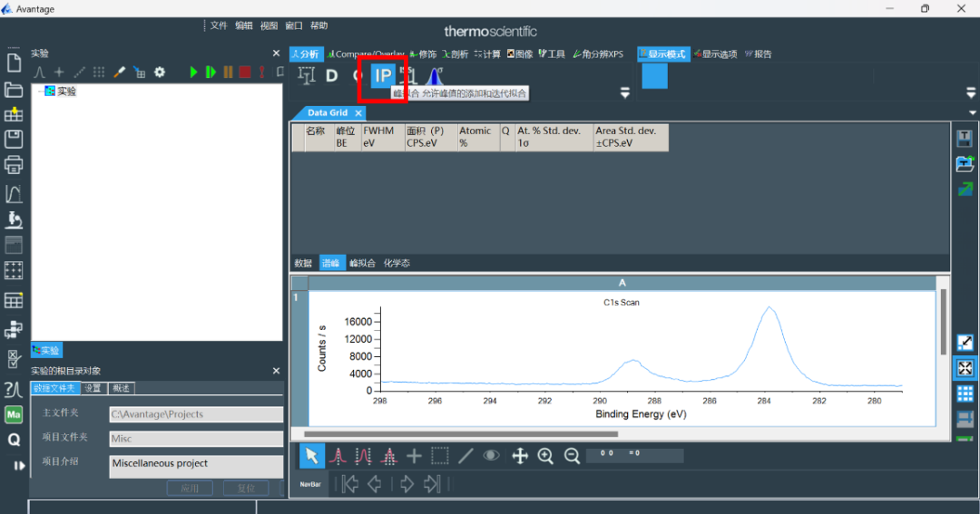Select the two-line peak range tool
The width and height of the screenshot is (980, 514).
coord(363,457)
